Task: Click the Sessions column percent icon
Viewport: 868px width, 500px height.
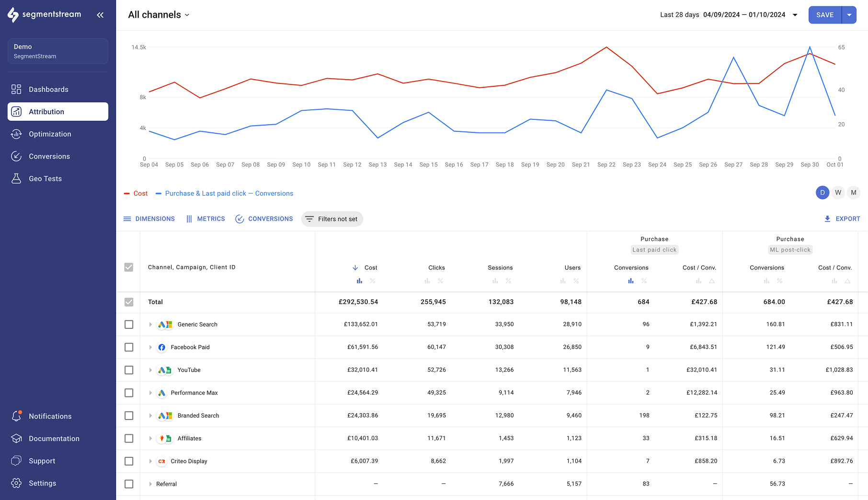Action: pyautogui.click(x=508, y=281)
